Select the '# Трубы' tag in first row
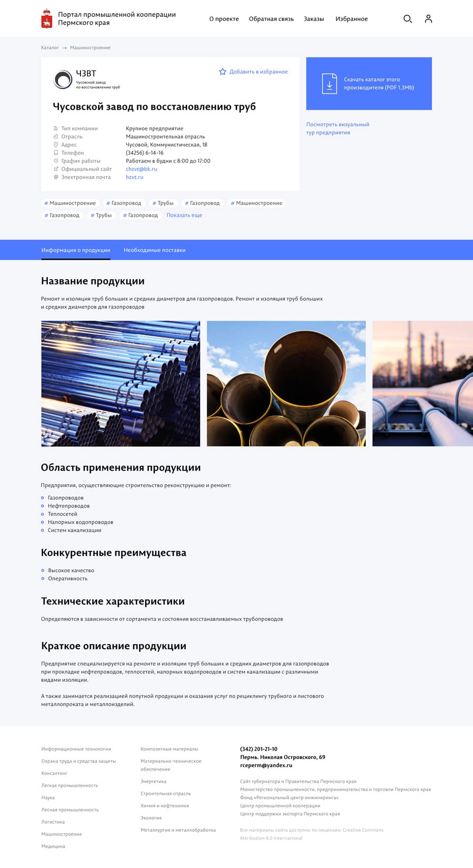 tap(163, 203)
